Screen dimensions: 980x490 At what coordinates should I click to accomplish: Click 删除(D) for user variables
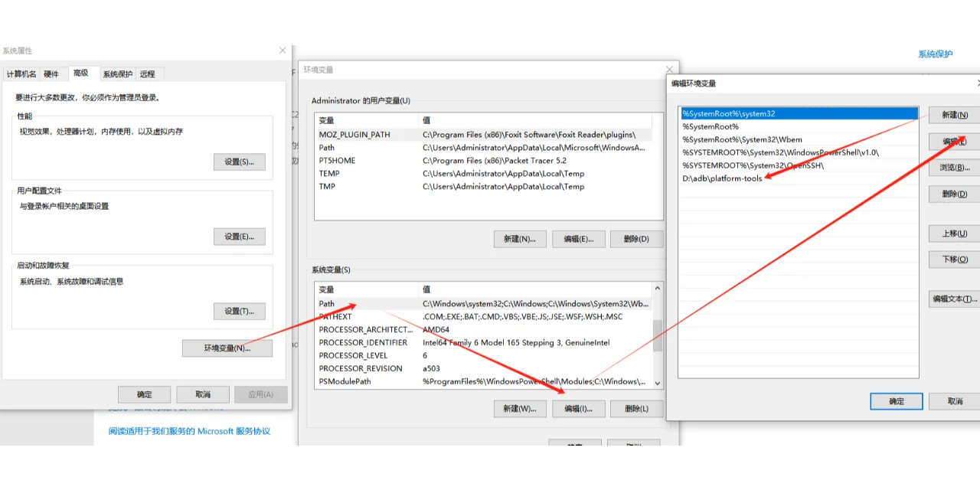click(x=637, y=239)
